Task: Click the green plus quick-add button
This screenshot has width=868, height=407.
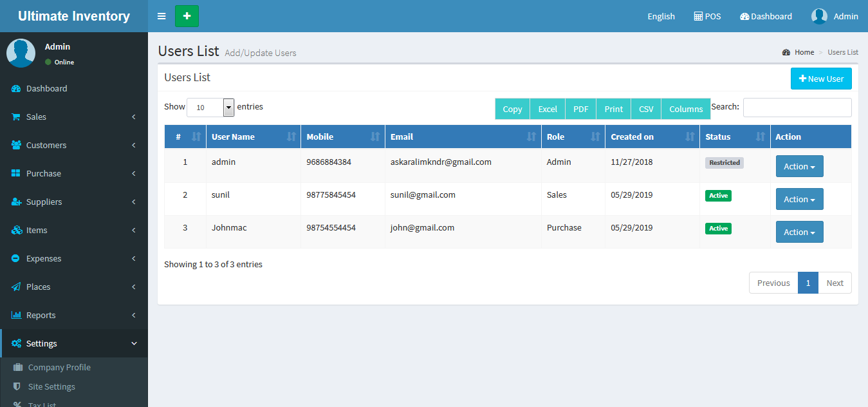Action: [187, 16]
